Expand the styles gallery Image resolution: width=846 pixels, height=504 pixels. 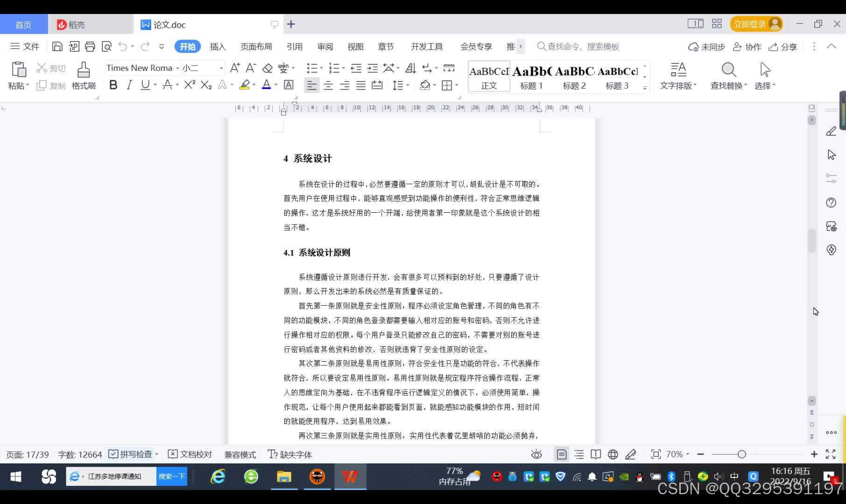point(645,87)
